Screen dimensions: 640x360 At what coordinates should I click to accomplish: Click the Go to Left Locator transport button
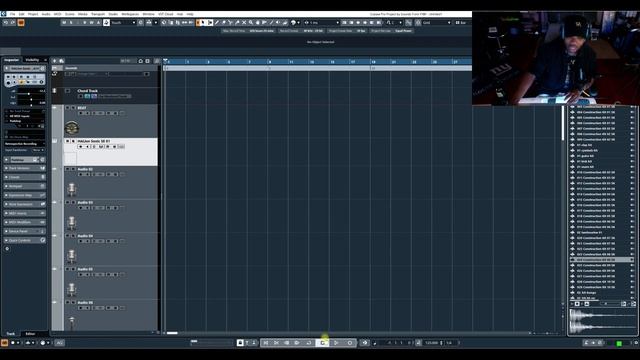point(266,343)
